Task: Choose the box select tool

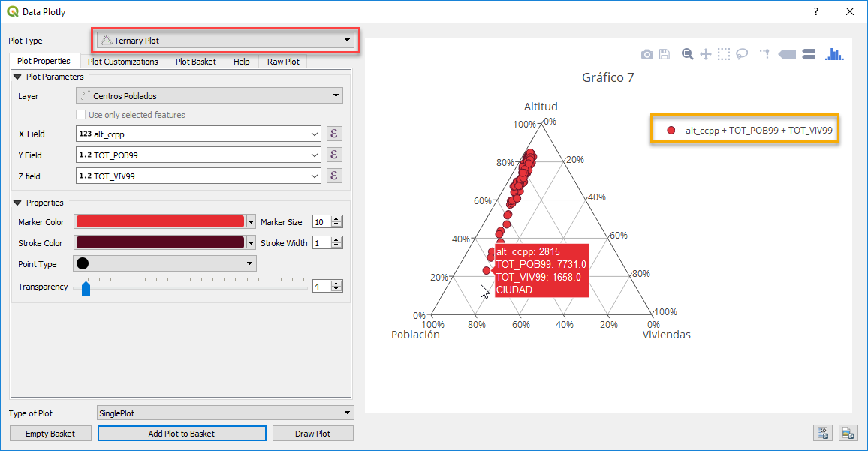Action: point(723,54)
